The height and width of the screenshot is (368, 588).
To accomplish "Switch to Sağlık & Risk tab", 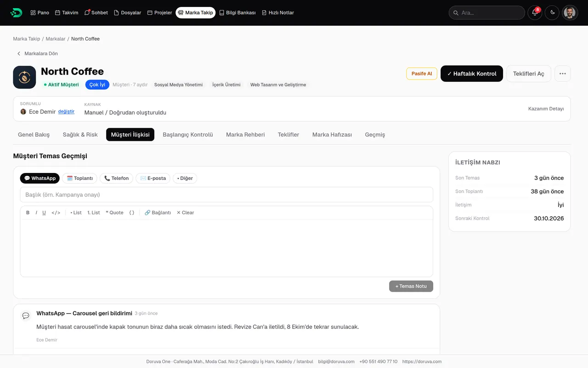I will pos(80,135).
